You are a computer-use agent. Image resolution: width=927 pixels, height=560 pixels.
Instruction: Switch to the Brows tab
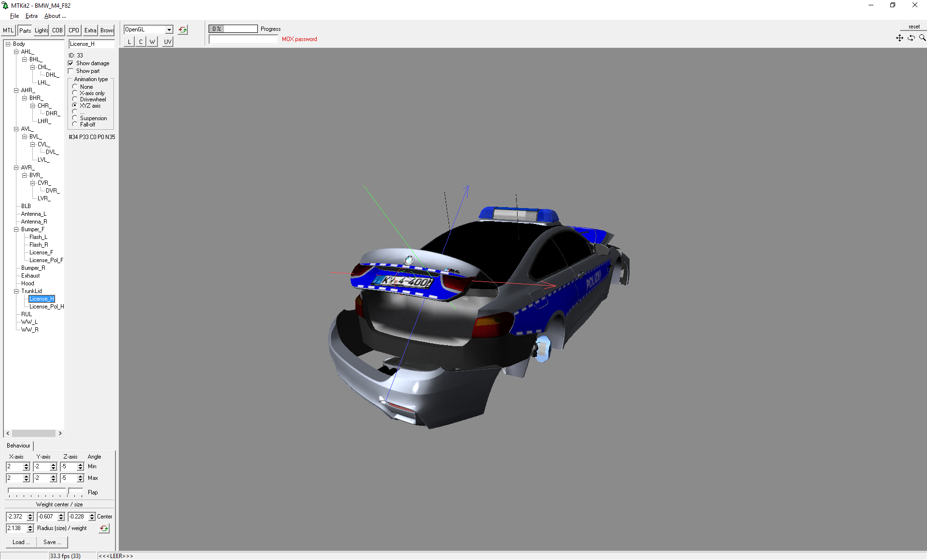(107, 30)
